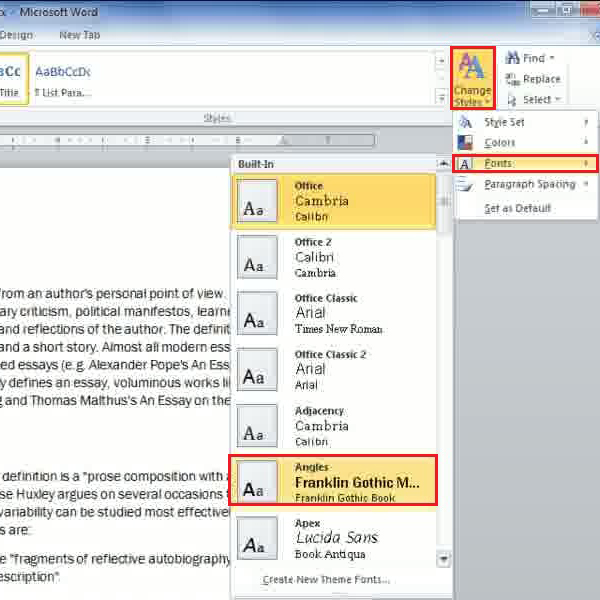Screen dimensions: 600x600
Task: Open the Fonts submenu
Action: [525, 164]
